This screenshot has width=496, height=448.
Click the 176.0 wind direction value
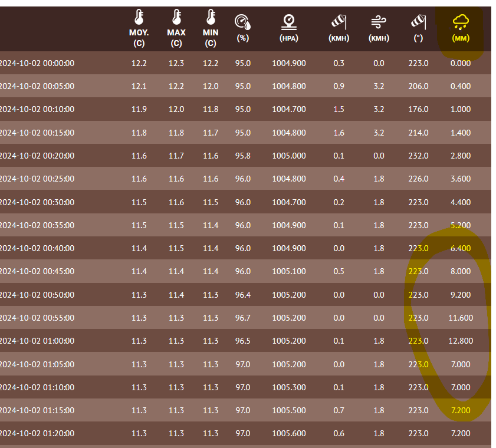click(x=418, y=109)
